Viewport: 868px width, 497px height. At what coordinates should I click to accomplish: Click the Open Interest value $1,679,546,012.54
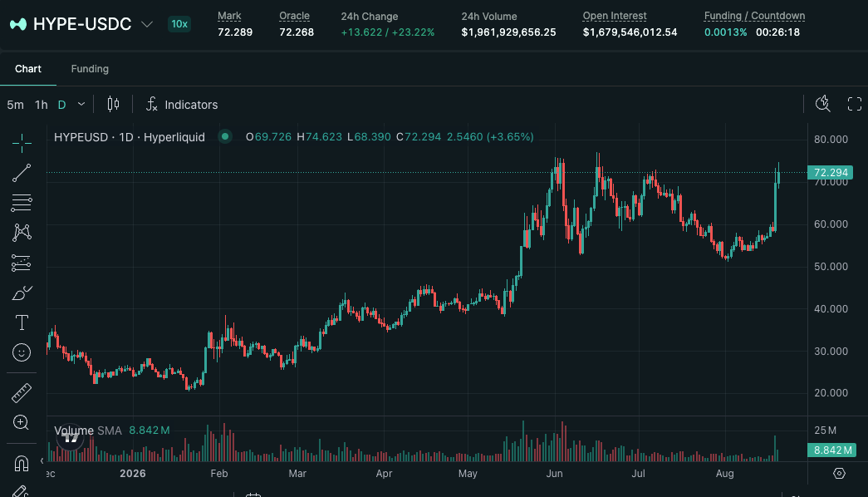pos(630,32)
